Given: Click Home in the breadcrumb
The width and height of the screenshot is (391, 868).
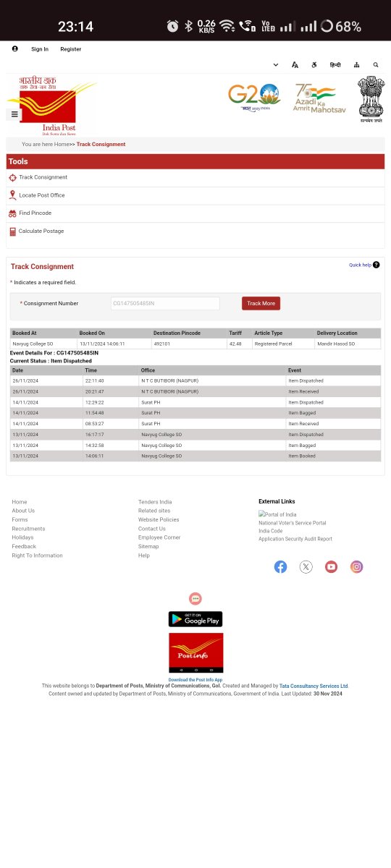Looking at the screenshot, I should coord(62,144).
